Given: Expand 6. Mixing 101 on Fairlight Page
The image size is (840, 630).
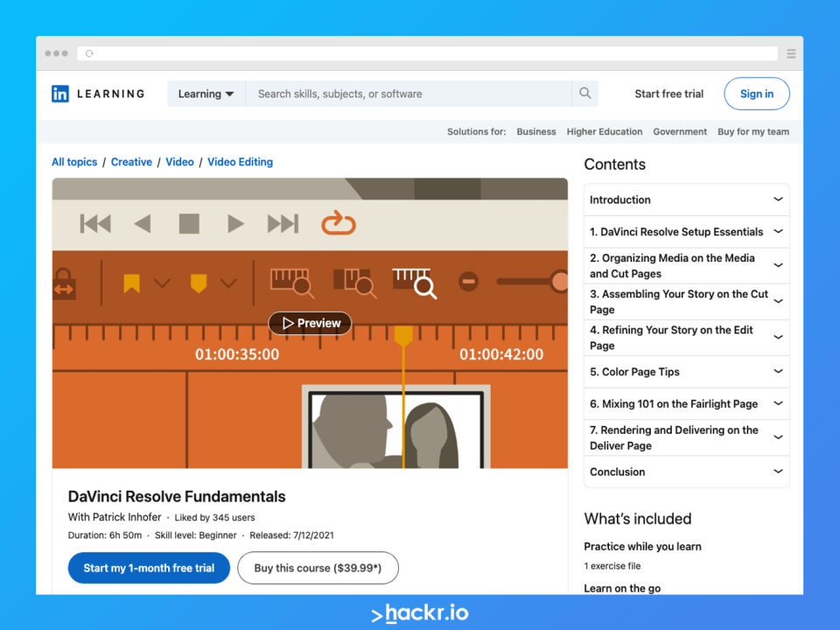Looking at the screenshot, I should [x=686, y=404].
